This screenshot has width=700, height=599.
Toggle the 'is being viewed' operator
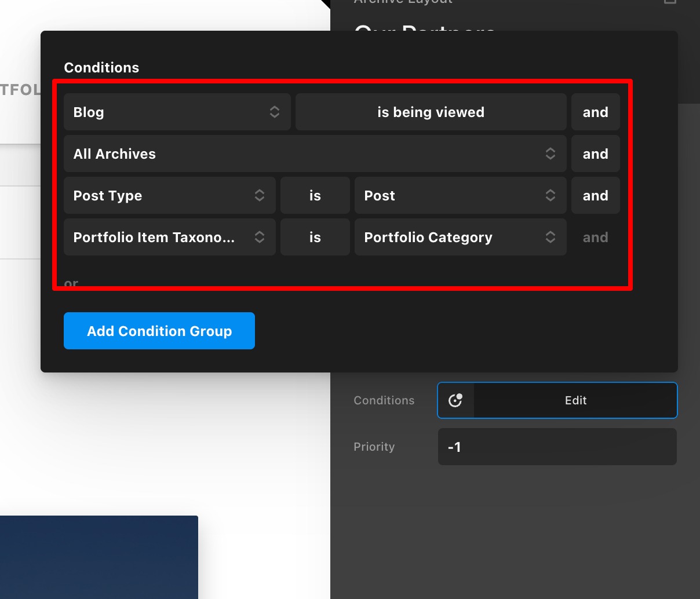point(431,112)
